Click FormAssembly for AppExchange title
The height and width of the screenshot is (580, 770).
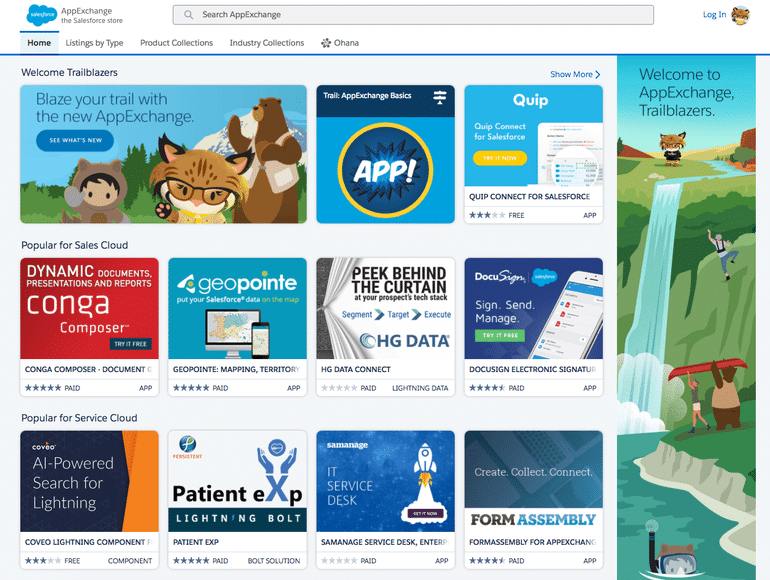coord(532,542)
